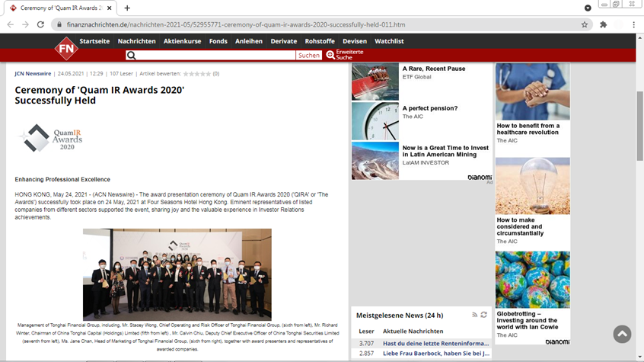The image size is (644, 362).
Task: Click the FN site logo
Action: coord(66,49)
